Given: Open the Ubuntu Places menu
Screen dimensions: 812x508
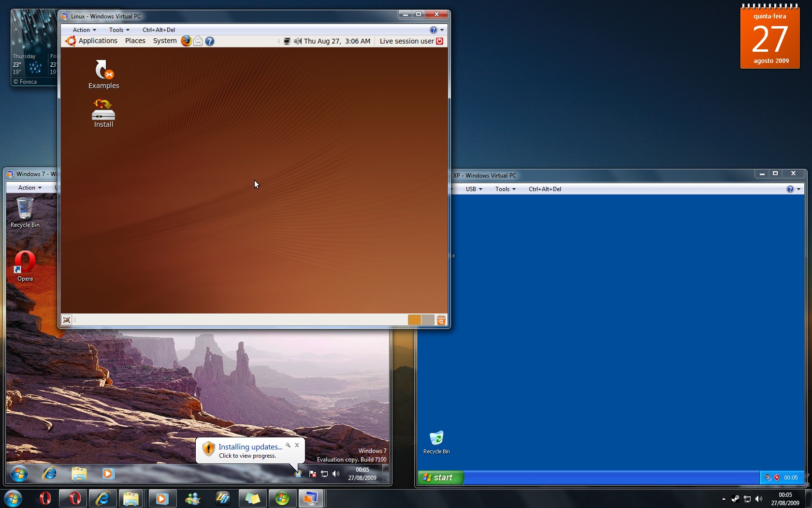Looking at the screenshot, I should click(135, 41).
